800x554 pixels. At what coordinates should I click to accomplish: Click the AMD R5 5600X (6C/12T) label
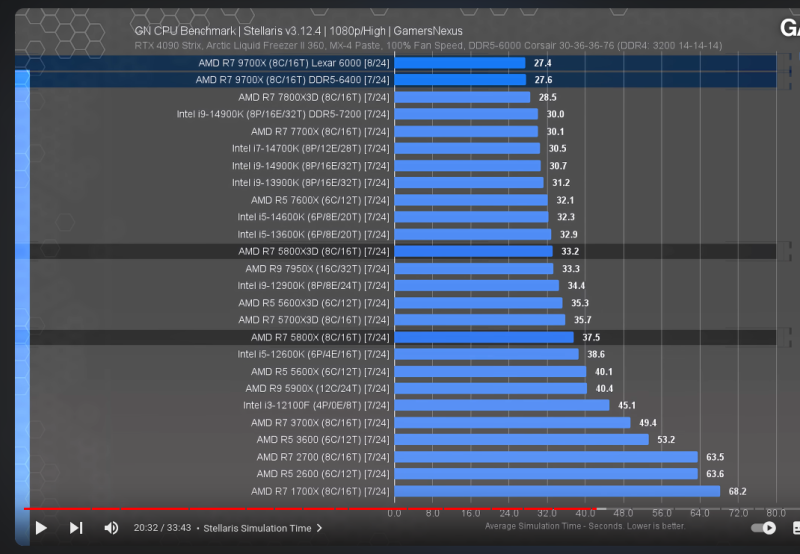pyautogui.click(x=320, y=371)
